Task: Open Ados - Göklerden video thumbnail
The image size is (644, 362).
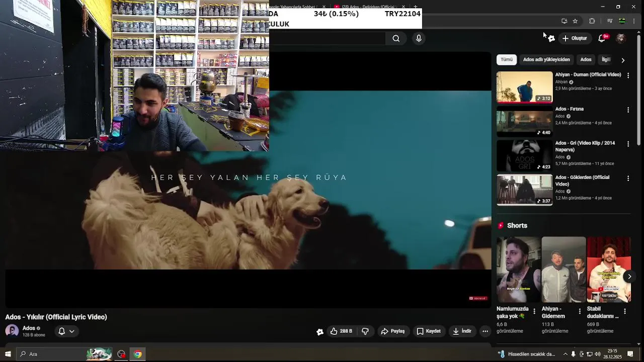Action: (524, 190)
